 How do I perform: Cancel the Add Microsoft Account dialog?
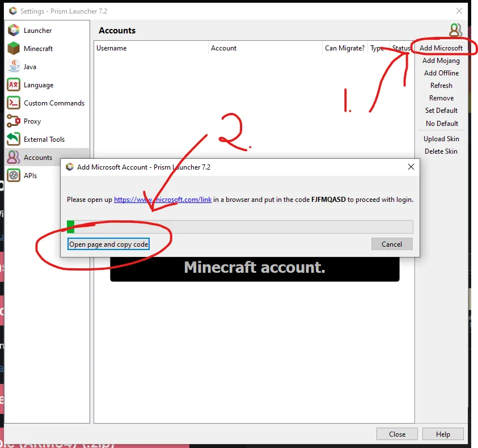pos(392,244)
